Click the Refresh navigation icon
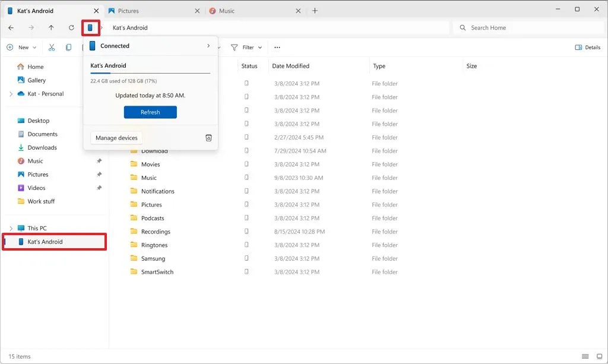Image resolution: width=608 pixels, height=364 pixels. [71, 27]
